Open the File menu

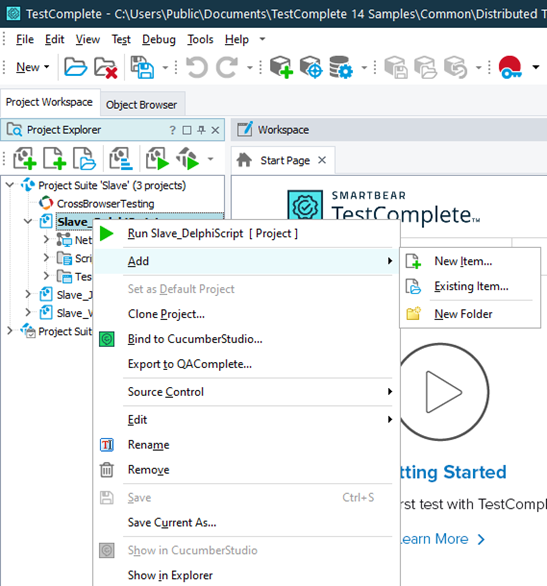pyautogui.click(x=25, y=39)
